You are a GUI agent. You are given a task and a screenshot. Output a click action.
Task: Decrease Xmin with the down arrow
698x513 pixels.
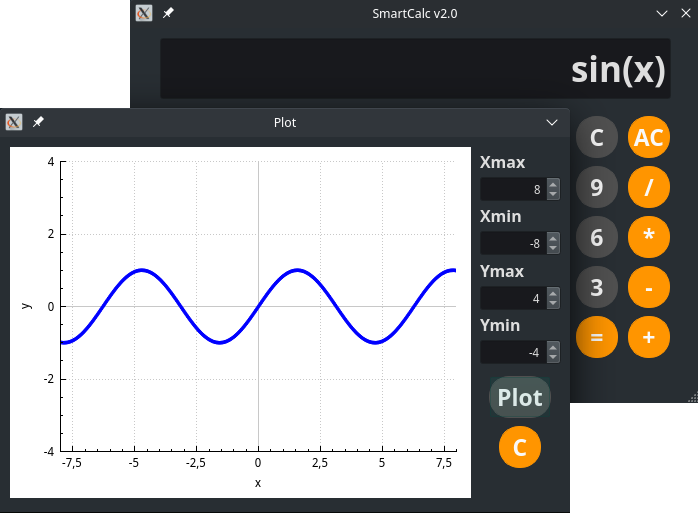553,248
